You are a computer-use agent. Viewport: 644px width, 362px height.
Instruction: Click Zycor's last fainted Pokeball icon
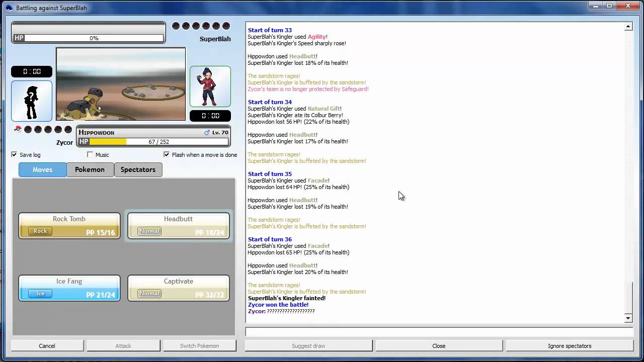[x=68, y=130]
